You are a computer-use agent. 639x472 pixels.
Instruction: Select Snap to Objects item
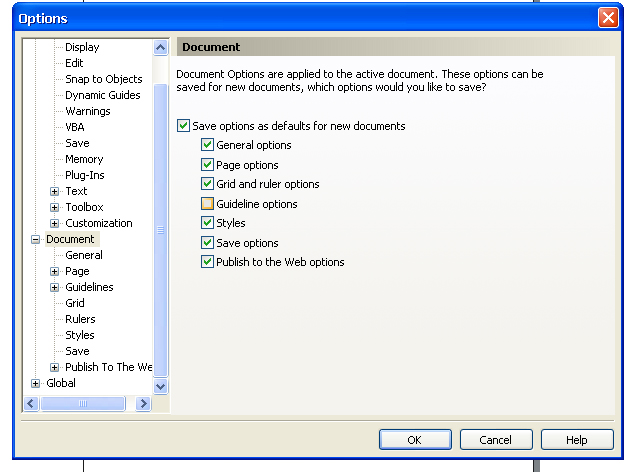point(104,79)
